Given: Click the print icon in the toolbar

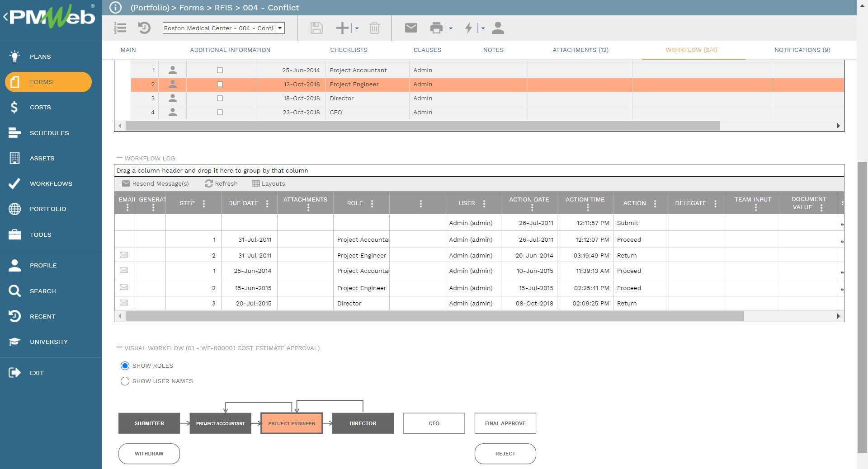Looking at the screenshot, I should point(436,28).
